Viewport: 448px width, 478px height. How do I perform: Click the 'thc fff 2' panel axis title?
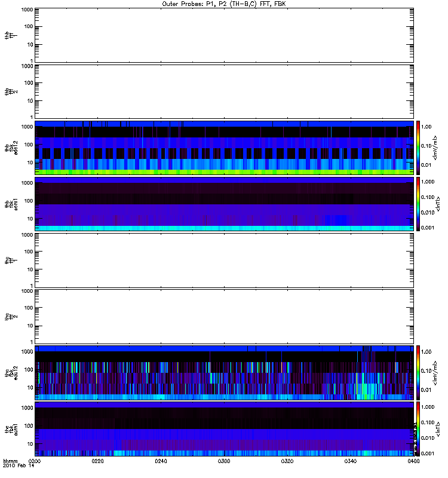tap(11, 317)
